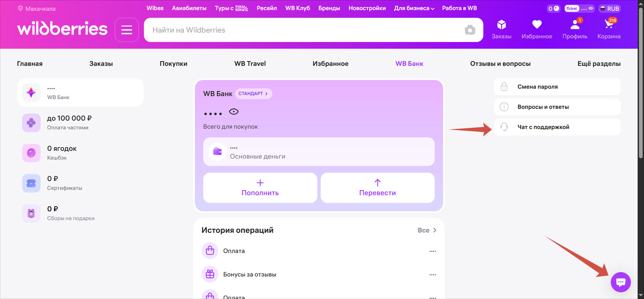Click the camera photo search icon

pyautogui.click(x=470, y=30)
